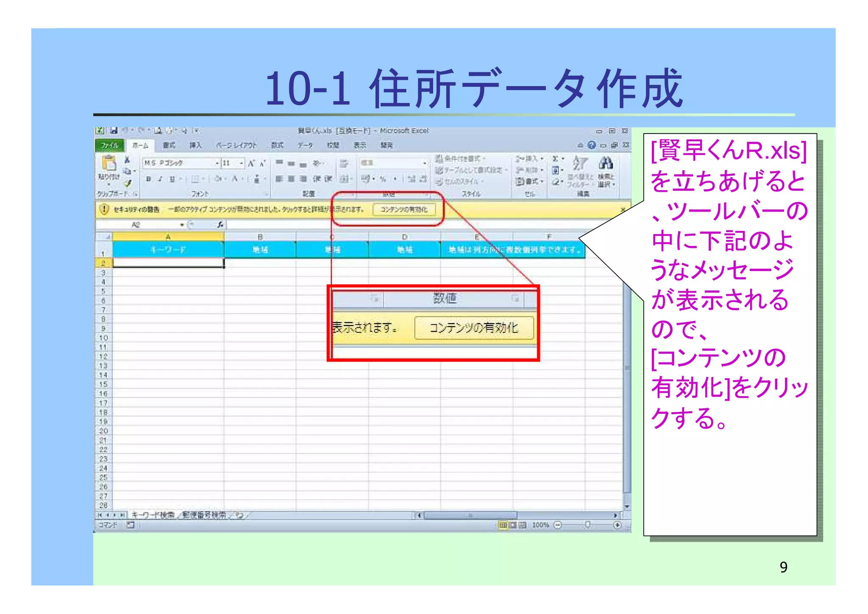Click the blue Help question mark icon
This screenshot has width=868, height=614.
coord(592,145)
